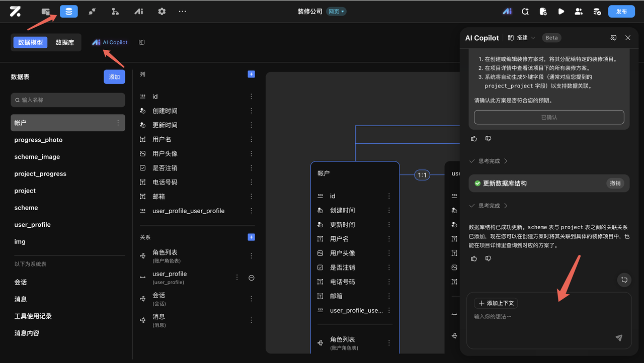644x363 pixels.
Task: Click the send paper plane icon
Action: 619,338
